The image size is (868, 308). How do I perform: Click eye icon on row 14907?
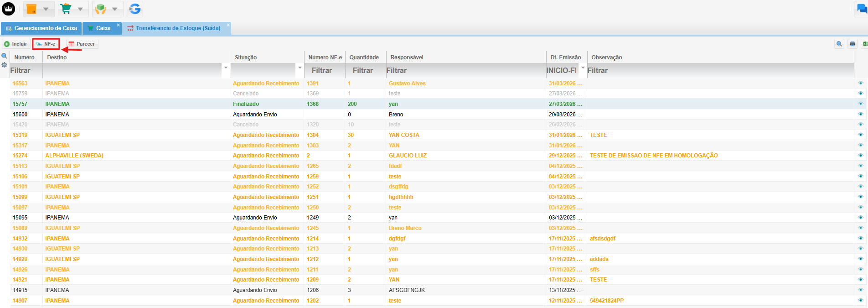point(861,301)
